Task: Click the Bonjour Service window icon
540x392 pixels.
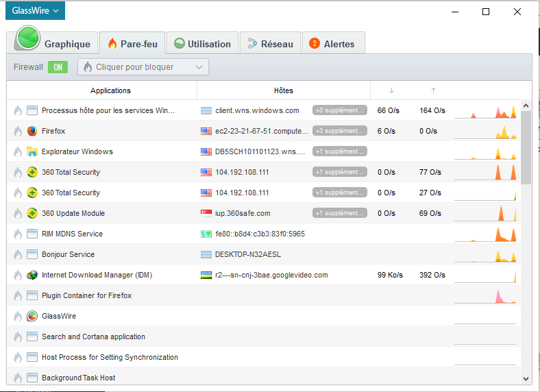Action: pos(32,254)
